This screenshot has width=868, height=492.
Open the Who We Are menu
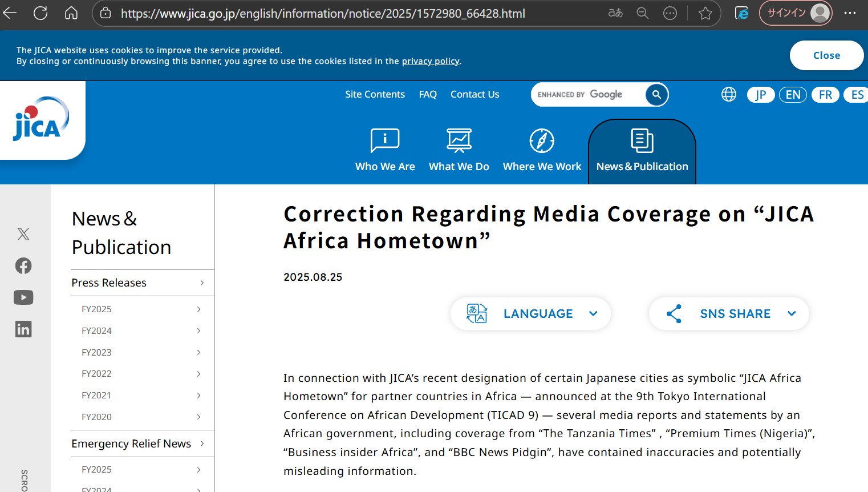point(385,150)
